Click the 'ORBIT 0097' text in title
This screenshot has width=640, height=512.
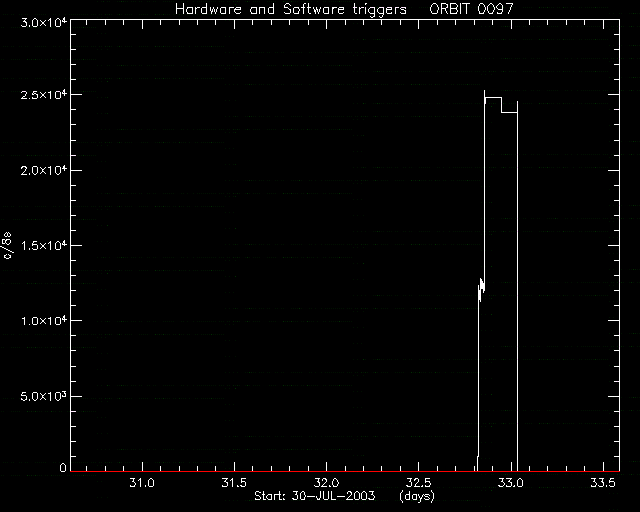coord(471,9)
